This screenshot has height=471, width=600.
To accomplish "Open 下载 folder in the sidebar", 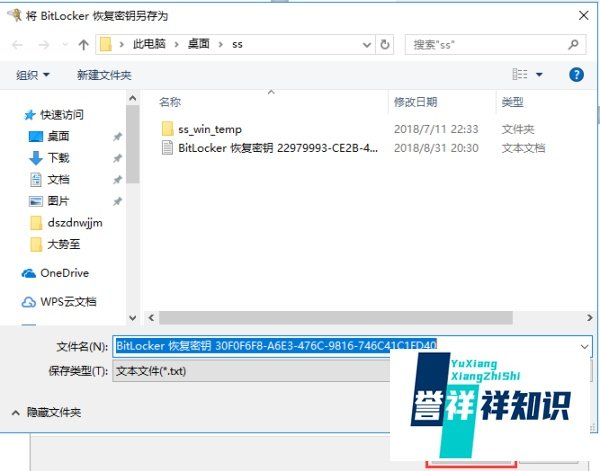I will (x=58, y=158).
